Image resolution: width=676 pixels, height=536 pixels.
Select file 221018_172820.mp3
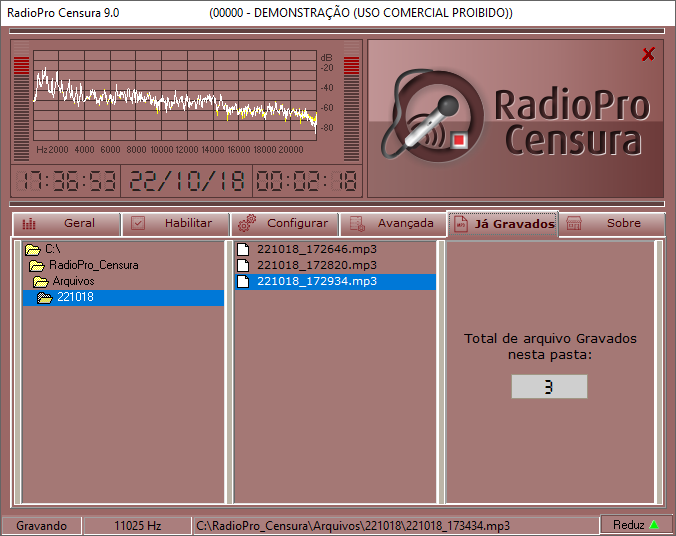point(335,265)
